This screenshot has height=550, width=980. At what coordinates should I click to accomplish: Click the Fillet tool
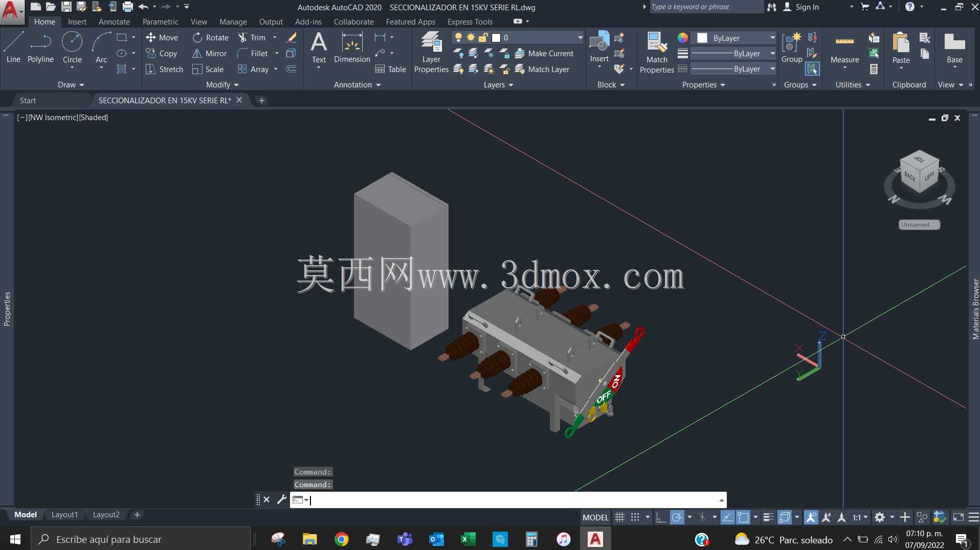point(253,53)
